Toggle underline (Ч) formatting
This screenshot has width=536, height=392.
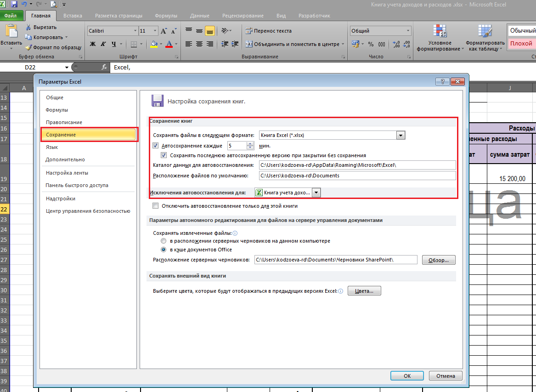tap(113, 44)
